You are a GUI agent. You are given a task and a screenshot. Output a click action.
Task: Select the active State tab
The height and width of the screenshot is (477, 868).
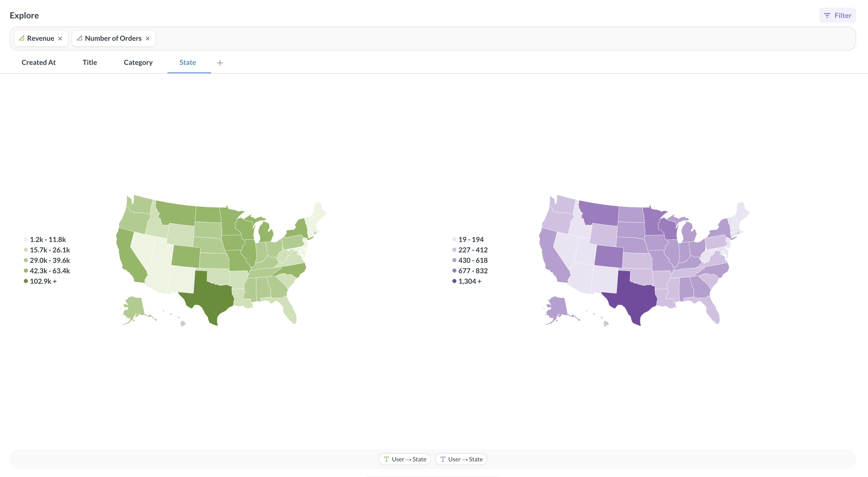pos(188,62)
